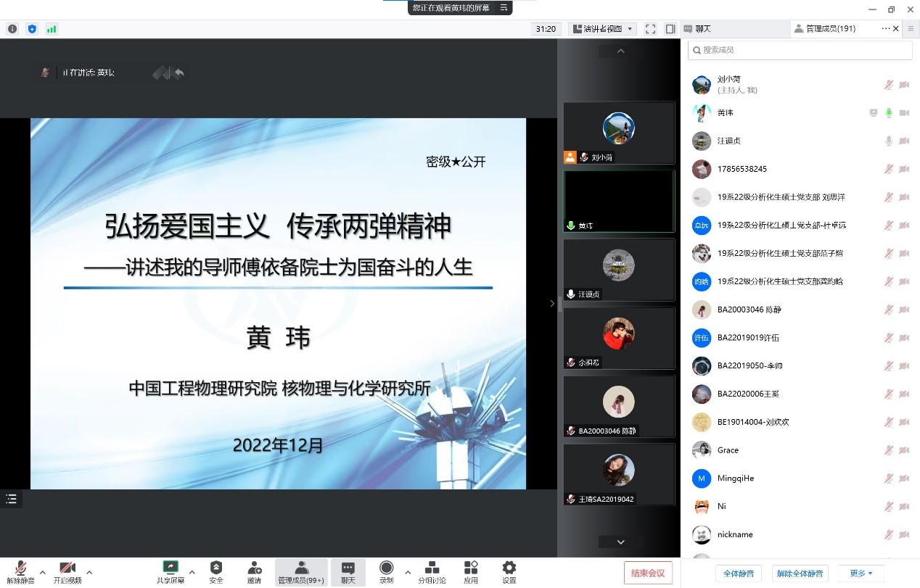The height and width of the screenshot is (588, 920).
Task: Click the End Meeting (结束会议) button
Action: [648, 573]
